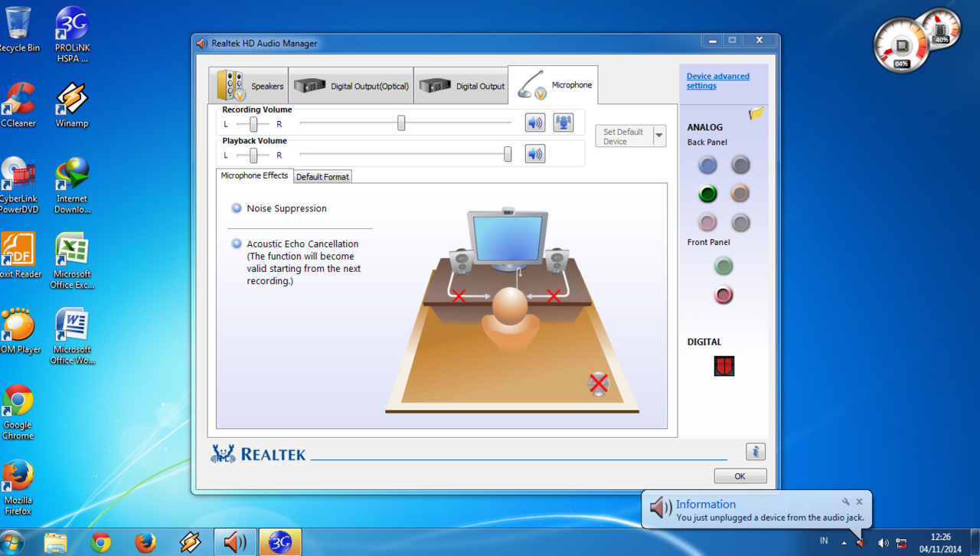This screenshot has height=556, width=980.
Task: Click the OK button
Action: click(740, 476)
